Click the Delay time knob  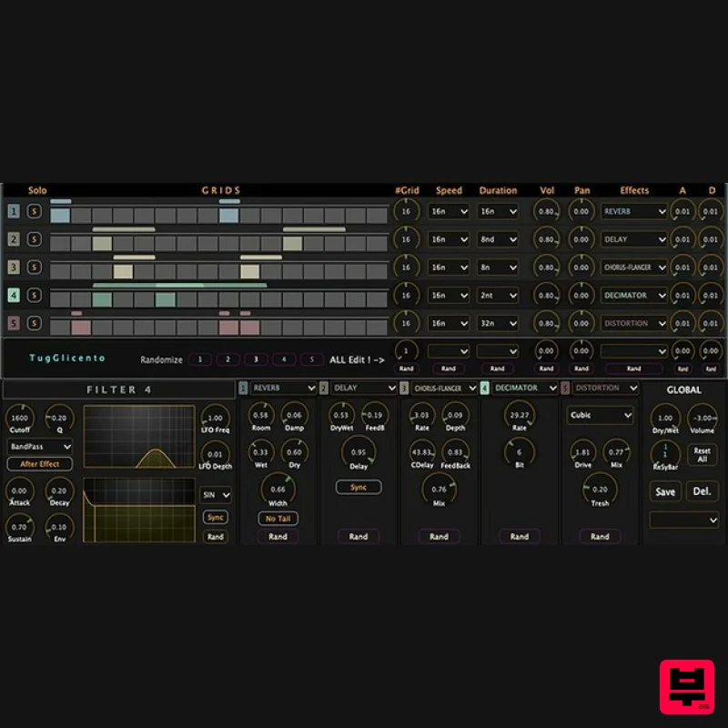tap(359, 452)
